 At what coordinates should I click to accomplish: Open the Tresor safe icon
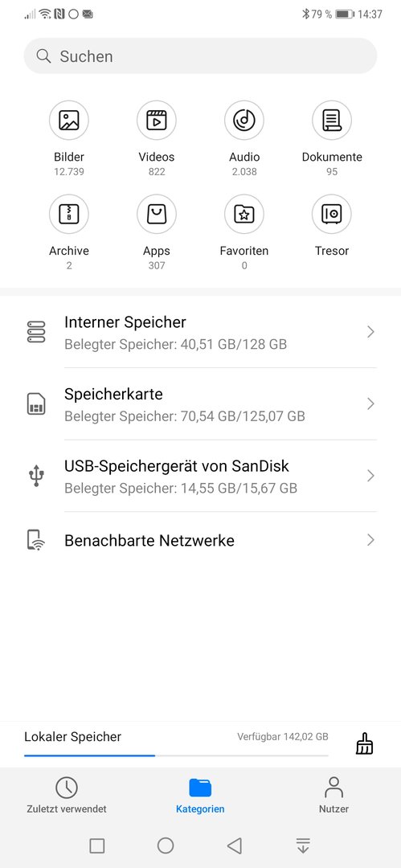pyautogui.click(x=332, y=214)
